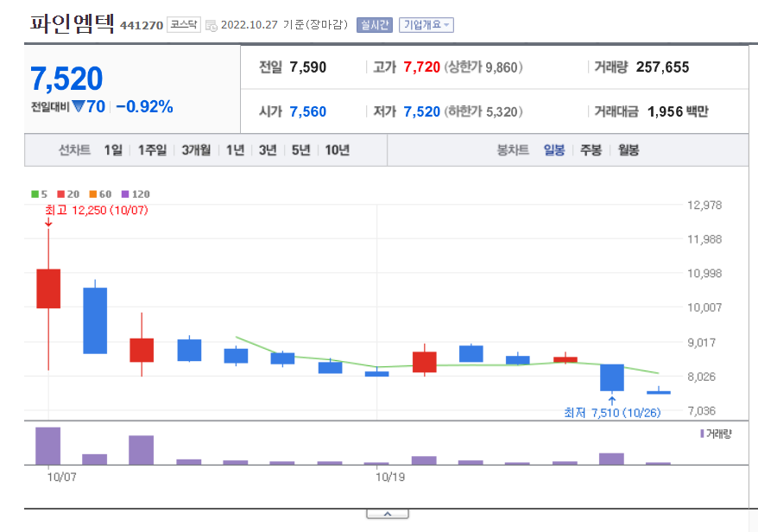This screenshot has height=532, width=758.
Task: Click the 코스닥 market badge
Action: pos(184,24)
